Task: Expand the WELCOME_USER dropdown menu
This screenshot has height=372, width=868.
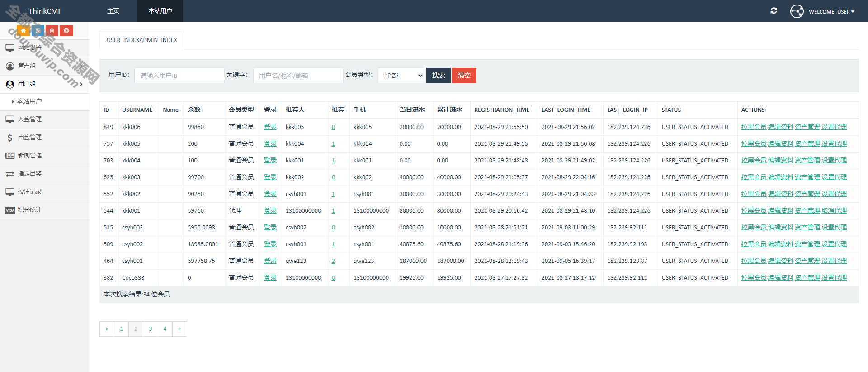Action: point(831,11)
